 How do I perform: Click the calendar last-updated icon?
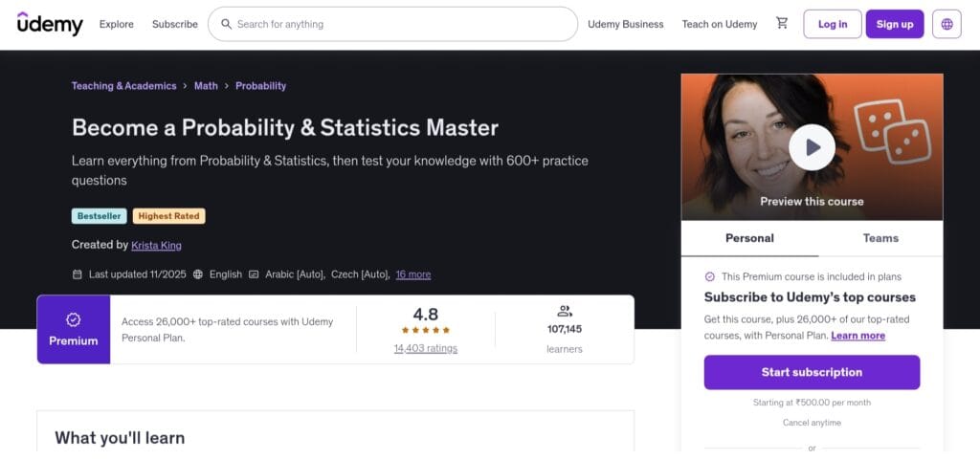77,274
